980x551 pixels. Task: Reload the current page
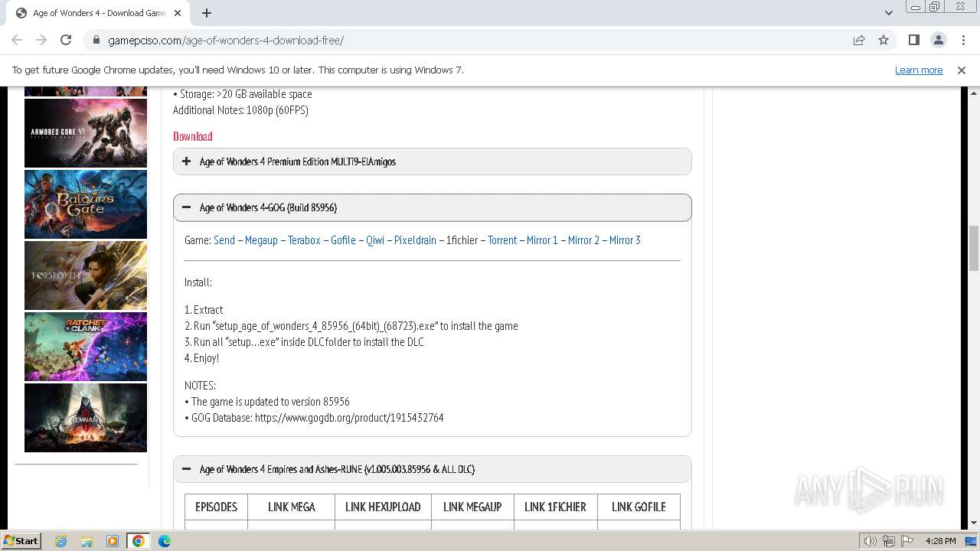coord(66,40)
